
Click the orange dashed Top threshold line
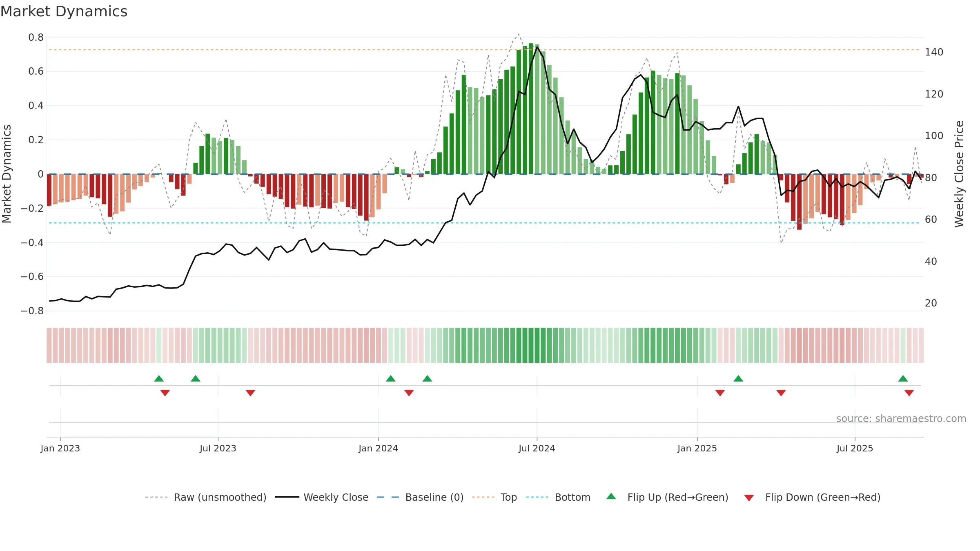coord(484,50)
